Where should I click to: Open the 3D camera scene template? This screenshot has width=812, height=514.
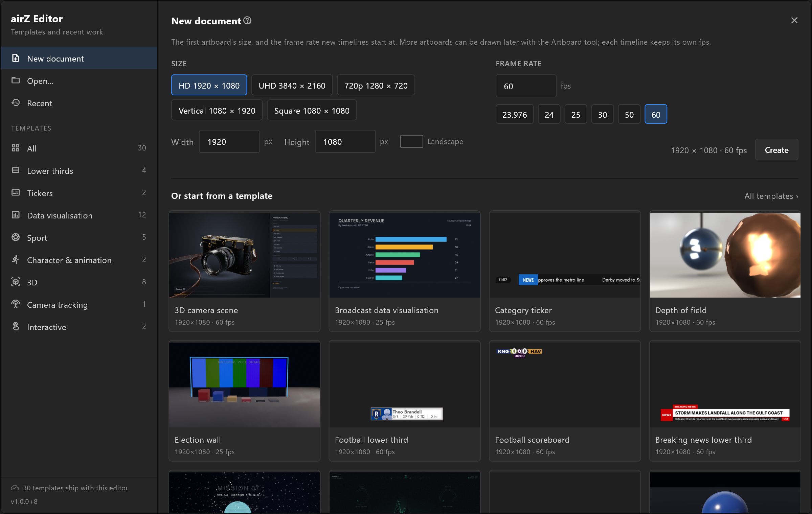click(x=245, y=271)
